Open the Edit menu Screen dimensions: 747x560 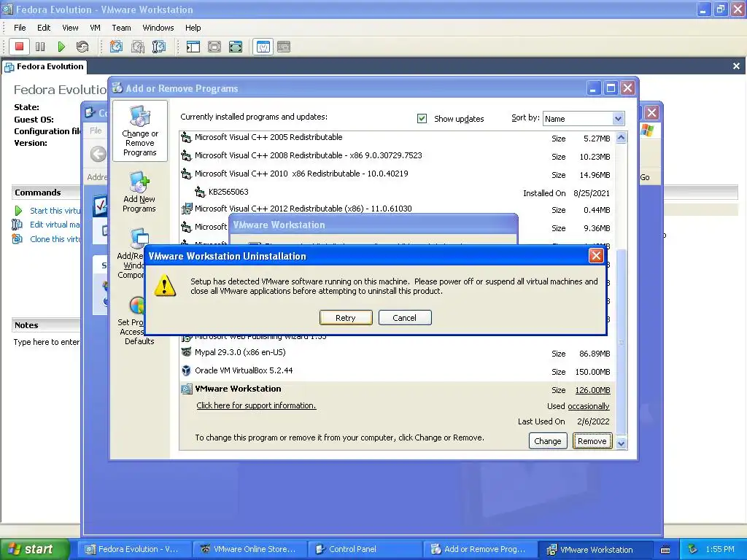click(44, 28)
